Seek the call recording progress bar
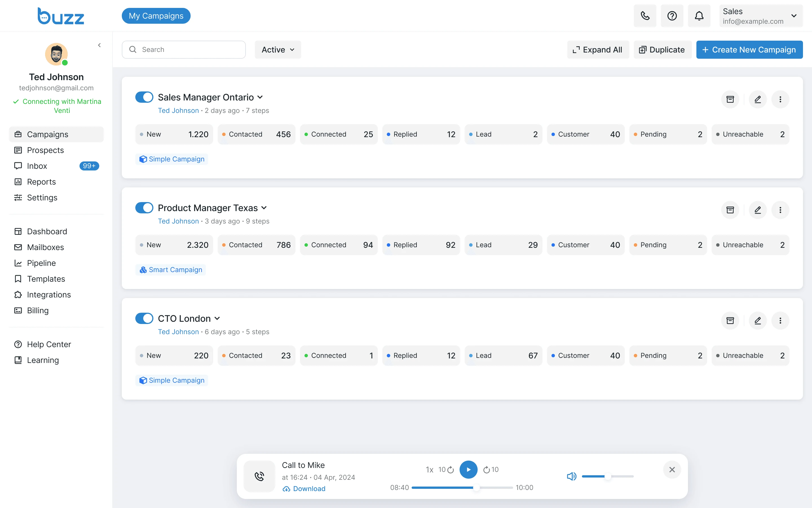Viewport: 812px width, 508px height. pyautogui.click(x=462, y=487)
